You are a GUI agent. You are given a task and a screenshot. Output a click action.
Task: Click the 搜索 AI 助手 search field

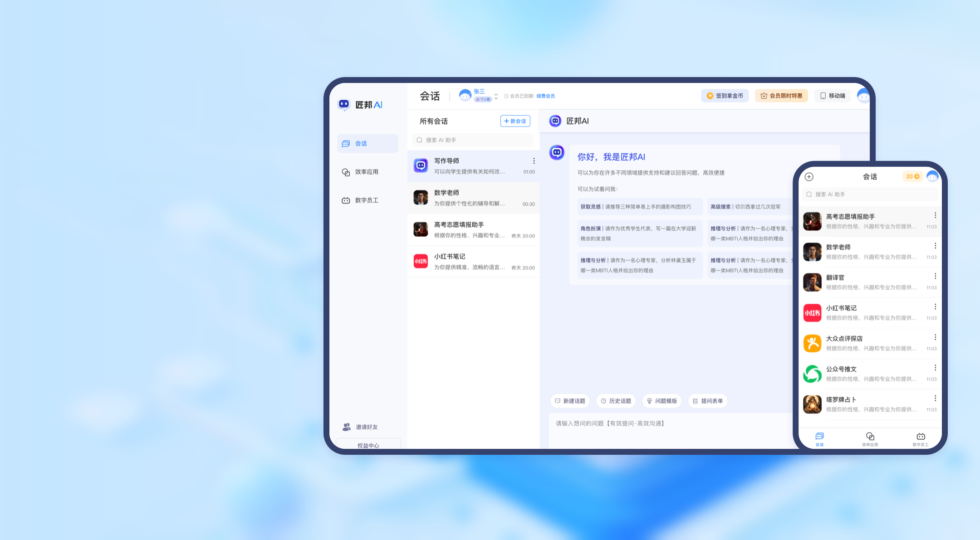472,140
